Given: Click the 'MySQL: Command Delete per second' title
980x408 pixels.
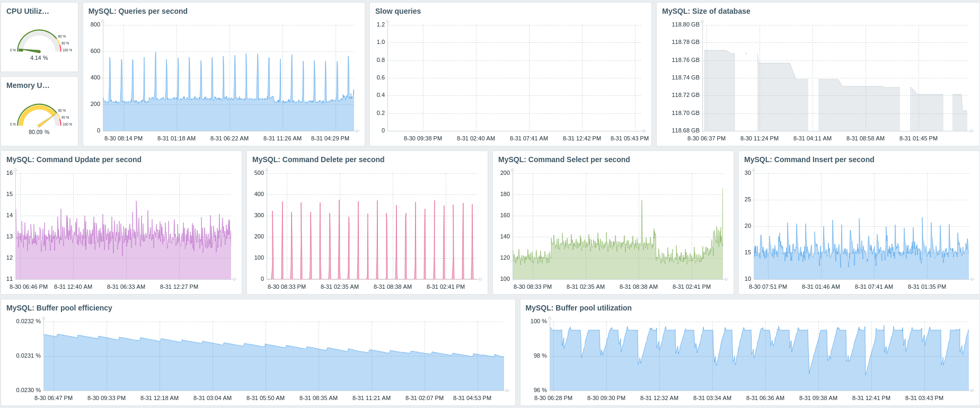Looking at the screenshot, I should tap(318, 159).
